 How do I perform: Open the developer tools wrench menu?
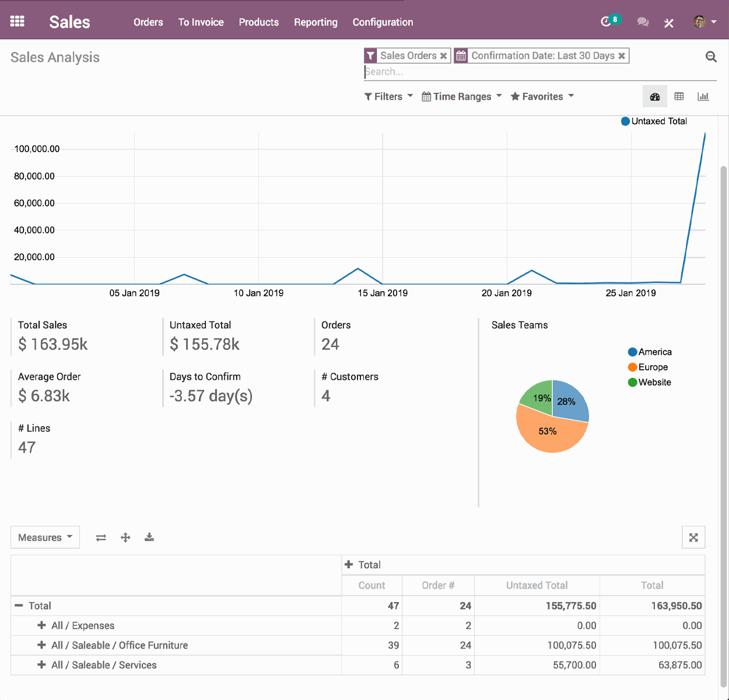pyautogui.click(x=668, y=23)
